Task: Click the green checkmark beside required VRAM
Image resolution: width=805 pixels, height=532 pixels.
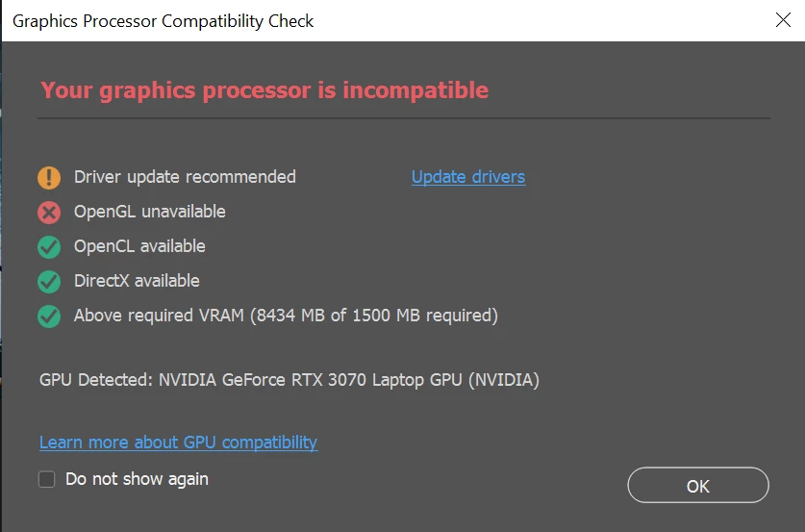Action: click(49, 317)
